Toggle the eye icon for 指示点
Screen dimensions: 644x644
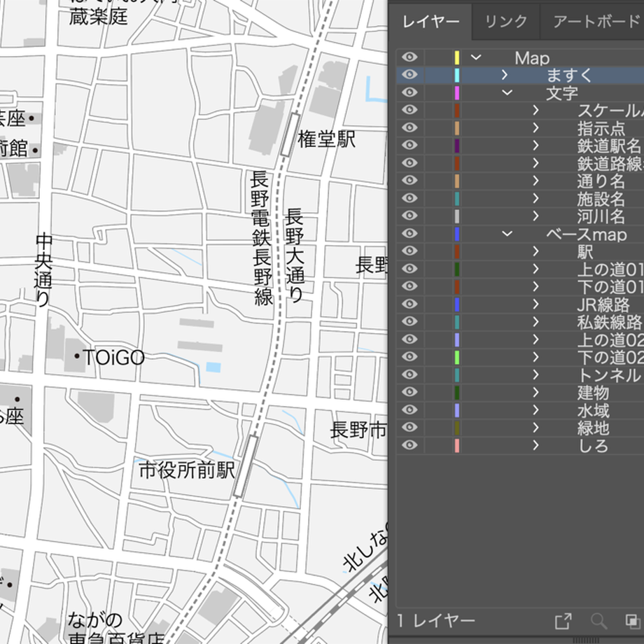tap(409, 127)
